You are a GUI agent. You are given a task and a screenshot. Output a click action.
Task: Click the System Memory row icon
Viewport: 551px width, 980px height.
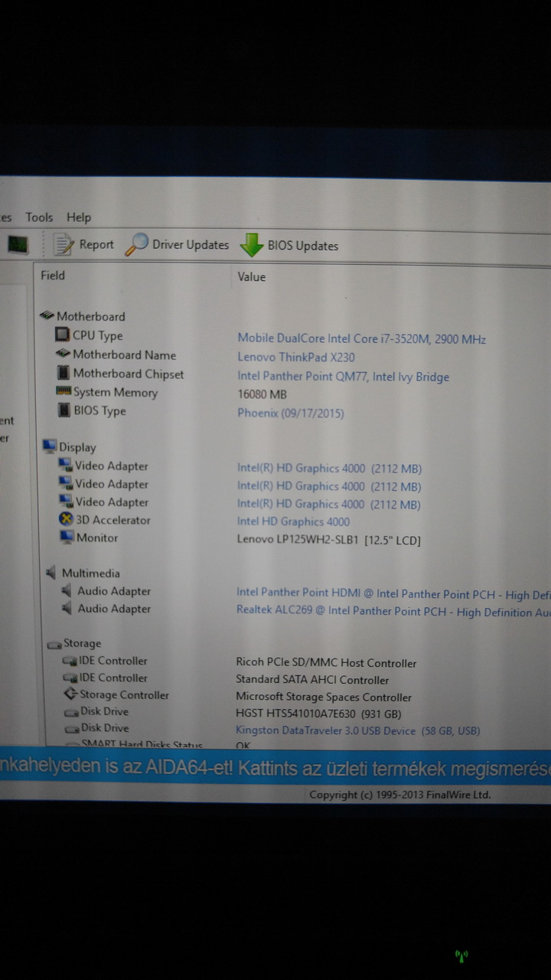[x=64, y=391]
